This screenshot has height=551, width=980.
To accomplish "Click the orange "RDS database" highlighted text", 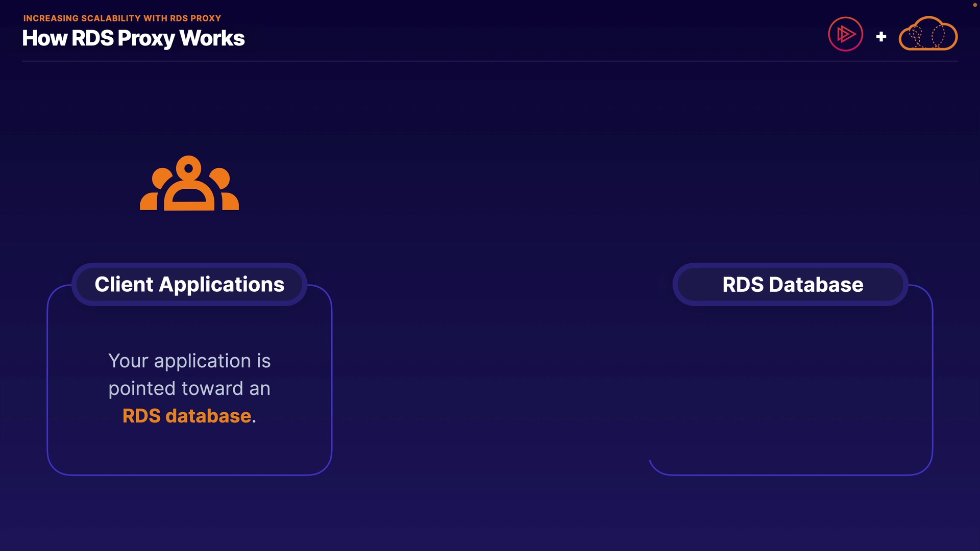I will tap(187, 416).
